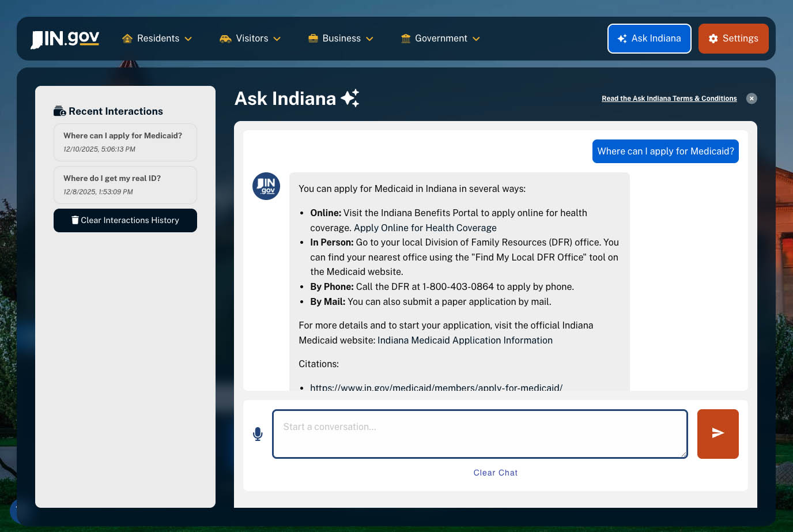The height and width of the screenshot is (532, 793).
Task: Focus the Start a conversation text box
Action: click(x=479, y=434)
